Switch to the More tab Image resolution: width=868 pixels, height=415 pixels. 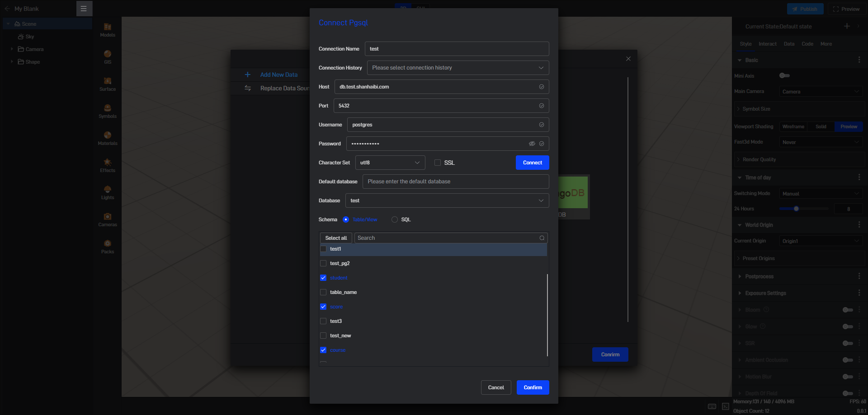pyautogui.click(x=826, y=44)
